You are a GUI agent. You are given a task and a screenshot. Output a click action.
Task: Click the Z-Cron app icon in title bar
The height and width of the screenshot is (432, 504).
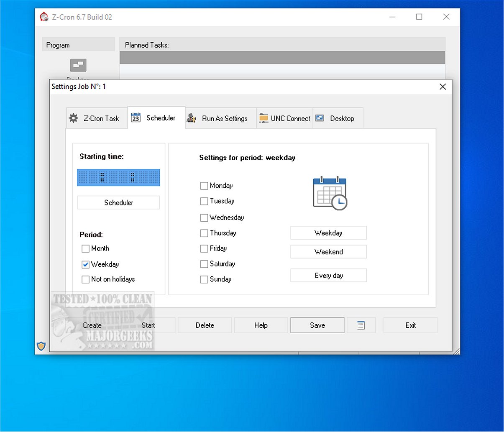44,17
